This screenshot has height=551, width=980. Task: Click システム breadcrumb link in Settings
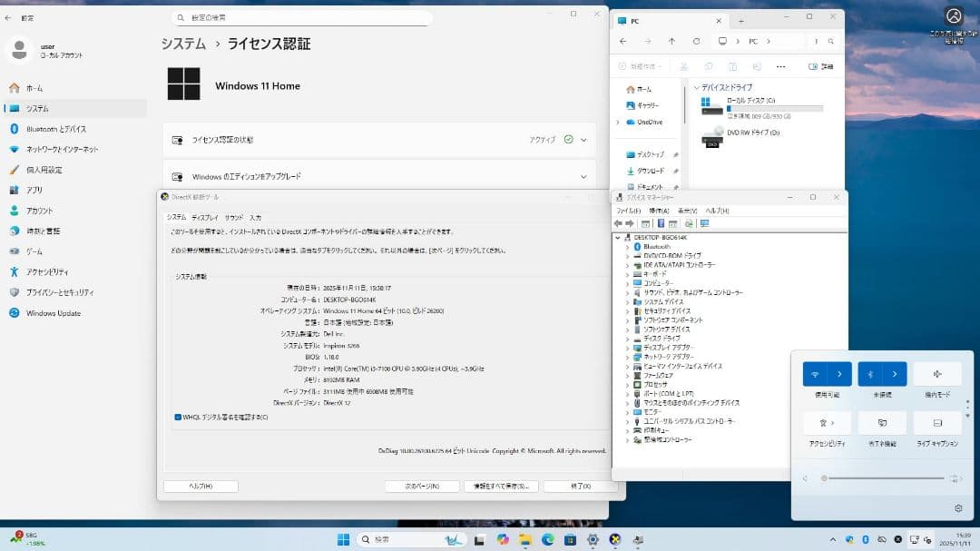pos(183,44)
